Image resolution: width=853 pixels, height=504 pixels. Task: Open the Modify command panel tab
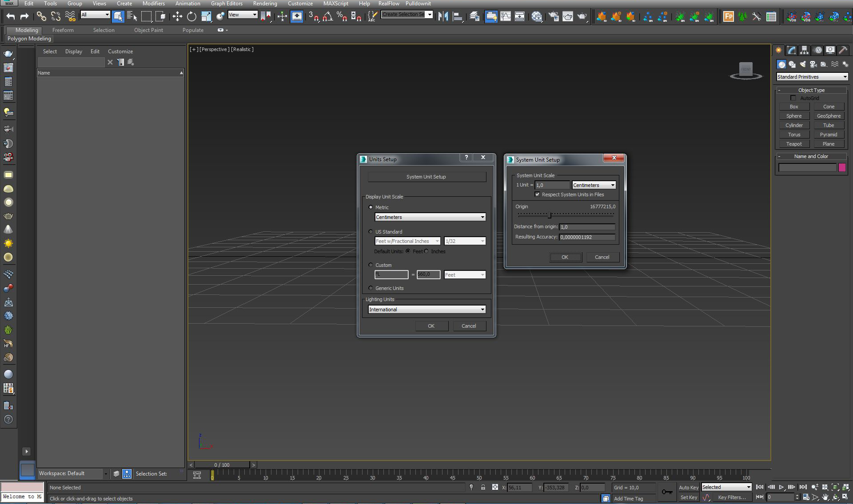tap(791, 50)
